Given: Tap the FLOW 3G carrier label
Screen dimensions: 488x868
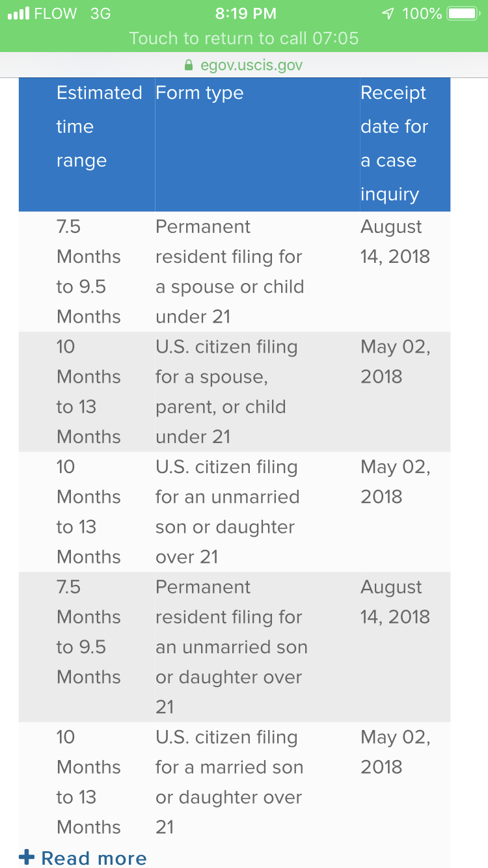Looking at the screenshot, I should [x=72, y=14].
